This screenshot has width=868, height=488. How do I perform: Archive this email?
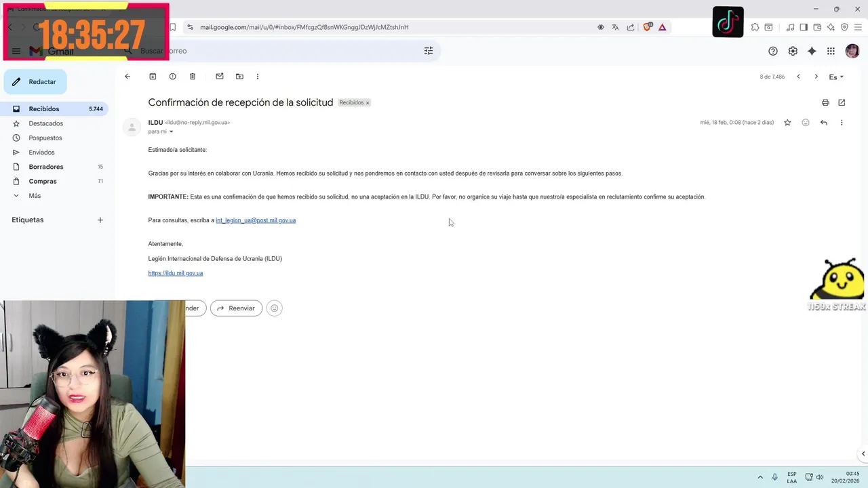point(153,77)
